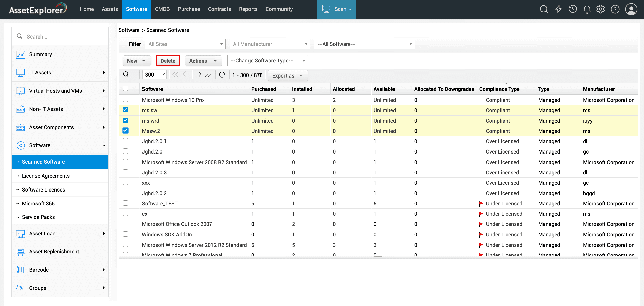Viewport: 644px width, 306px height.
Task: Click the refresh list icon
Action: (222, 75)
